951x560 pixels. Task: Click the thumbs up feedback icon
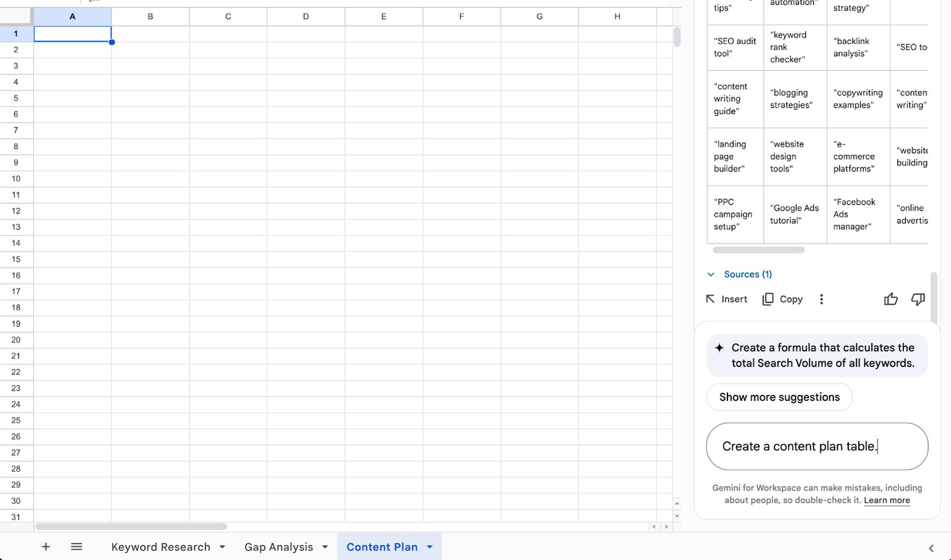[890, 299]
